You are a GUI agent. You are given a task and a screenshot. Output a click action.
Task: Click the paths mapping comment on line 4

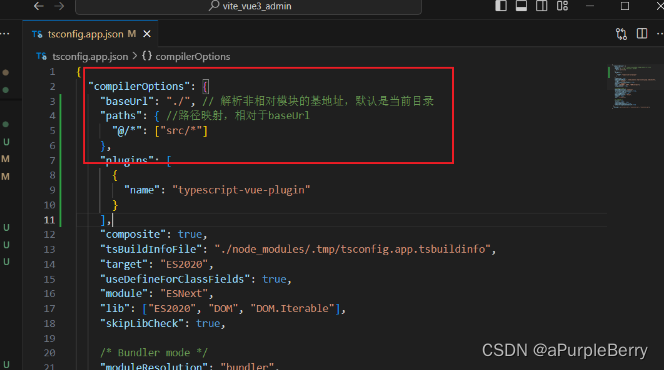[x=238, y=116]
